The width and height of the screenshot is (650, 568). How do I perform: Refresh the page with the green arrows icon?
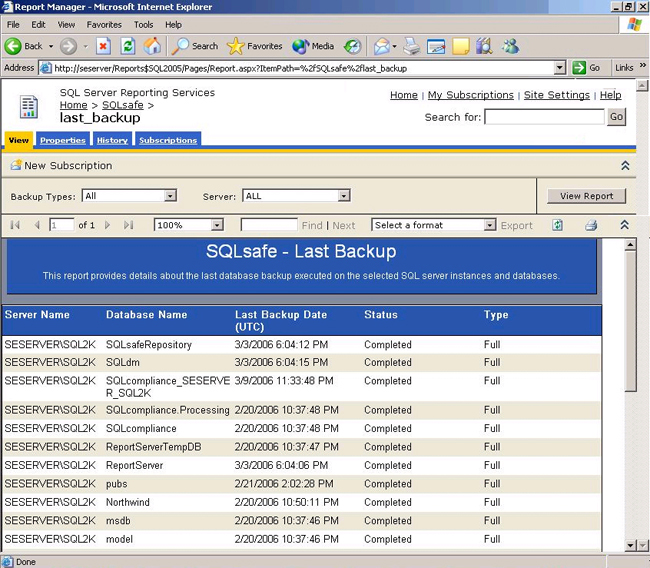pyautogui.click(x=128, y=46)
